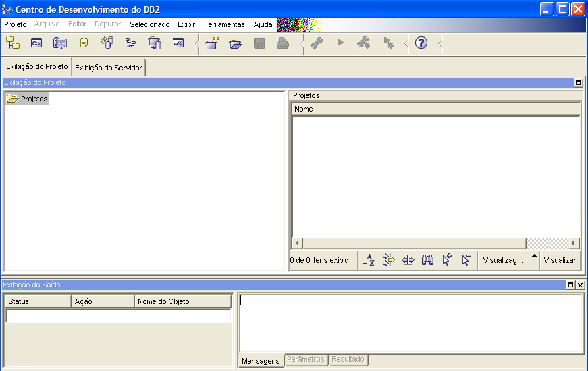588x371 pixels.
Task: Click the New Project toolbar icon
Action: (x=212, y=43)
